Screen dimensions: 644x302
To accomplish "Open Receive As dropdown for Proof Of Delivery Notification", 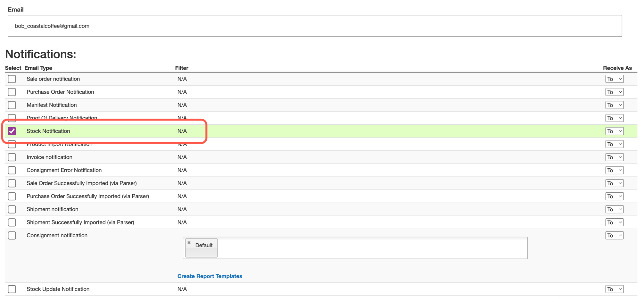I will tap(614, 118).
